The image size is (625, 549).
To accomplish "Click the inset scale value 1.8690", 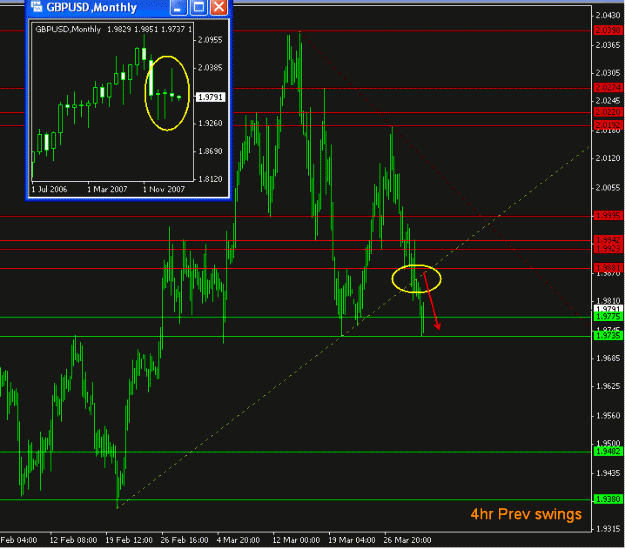I will coord(210,151).
